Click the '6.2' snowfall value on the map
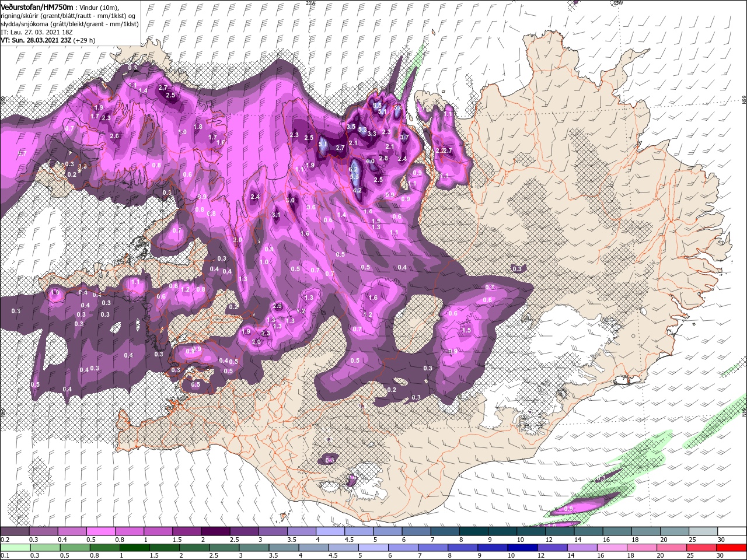This screenshot has height=560, width=747. (x=354, y=169)
